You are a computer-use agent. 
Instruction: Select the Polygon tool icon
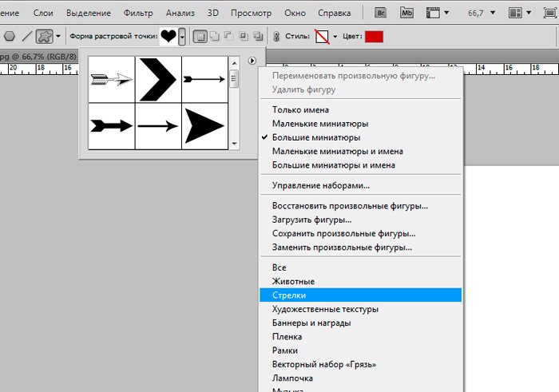10,37
